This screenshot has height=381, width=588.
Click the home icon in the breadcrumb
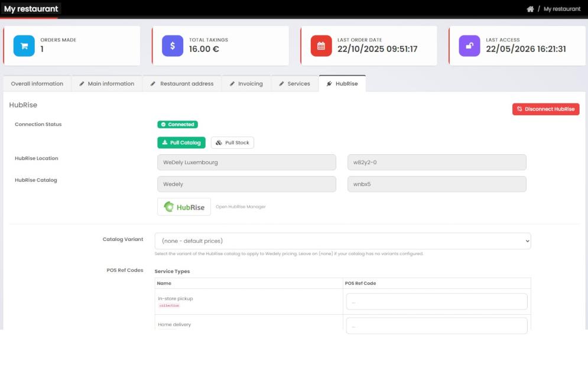tap(530, 9)
